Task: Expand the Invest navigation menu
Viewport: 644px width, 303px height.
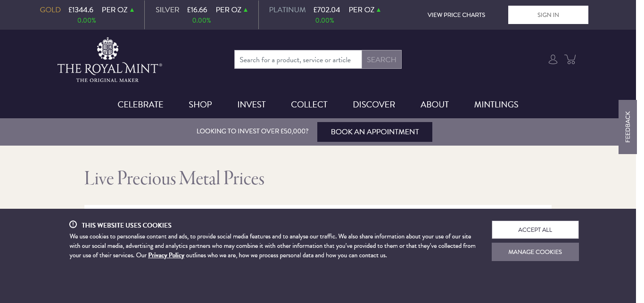Action: [x=251, y=105]
